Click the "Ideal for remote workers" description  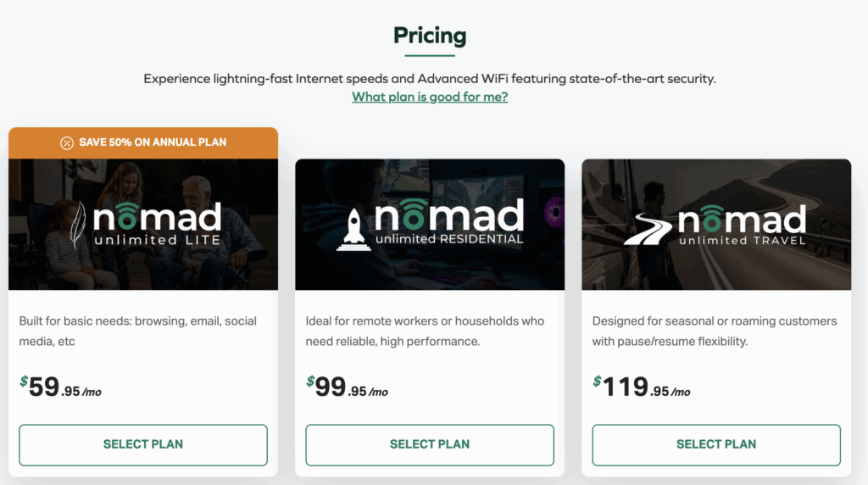click(425, 331)
